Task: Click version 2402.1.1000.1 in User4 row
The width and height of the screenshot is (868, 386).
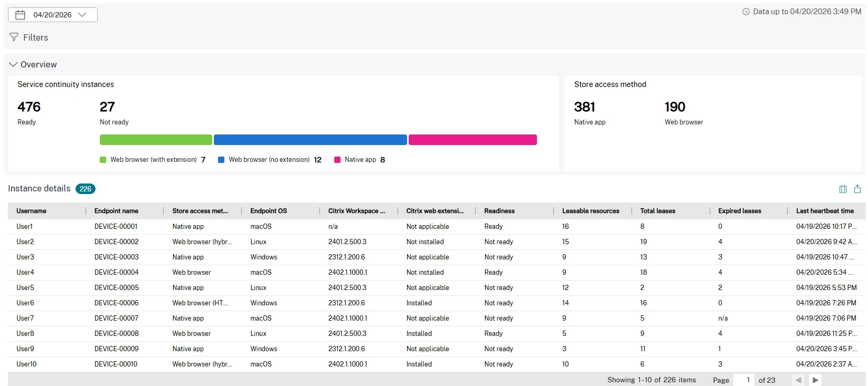Action: tap(347, 272)
